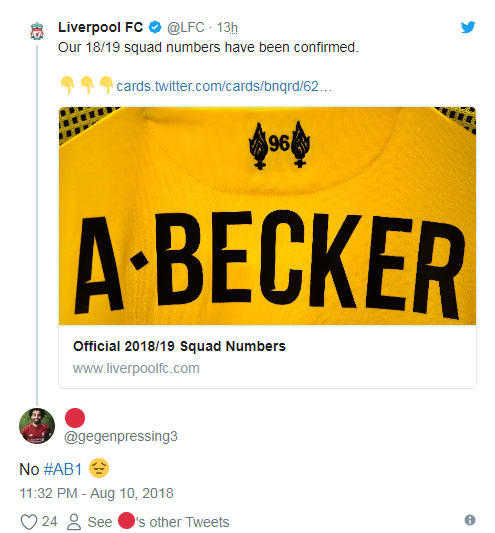
Task: Open the Liverpool FC crest avatar
Action: (37, 31)
